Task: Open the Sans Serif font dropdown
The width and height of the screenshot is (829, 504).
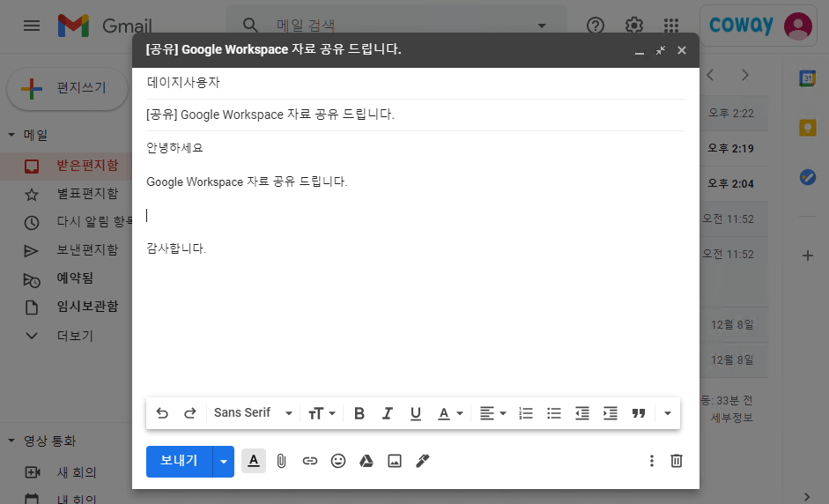Action: point(253,413)
